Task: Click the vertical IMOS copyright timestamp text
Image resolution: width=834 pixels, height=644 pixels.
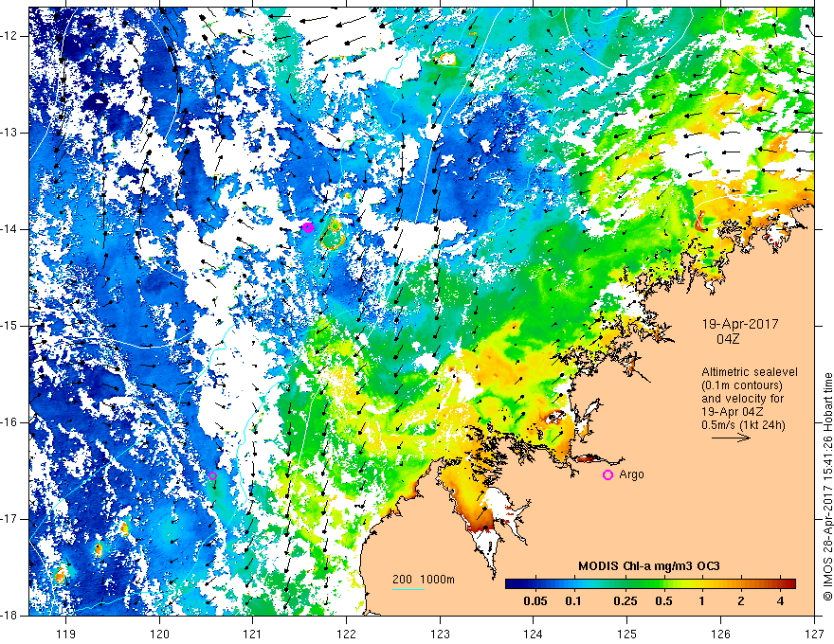Action: point(827,487)
